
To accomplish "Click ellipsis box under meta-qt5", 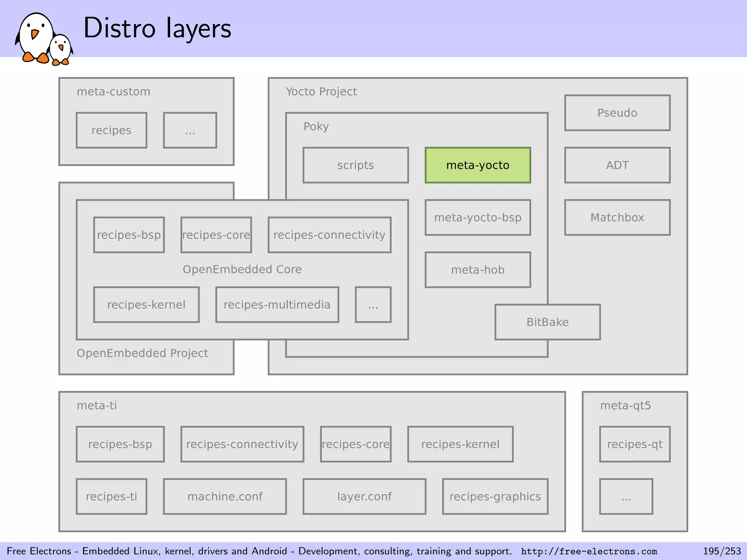I will (626, 497).
